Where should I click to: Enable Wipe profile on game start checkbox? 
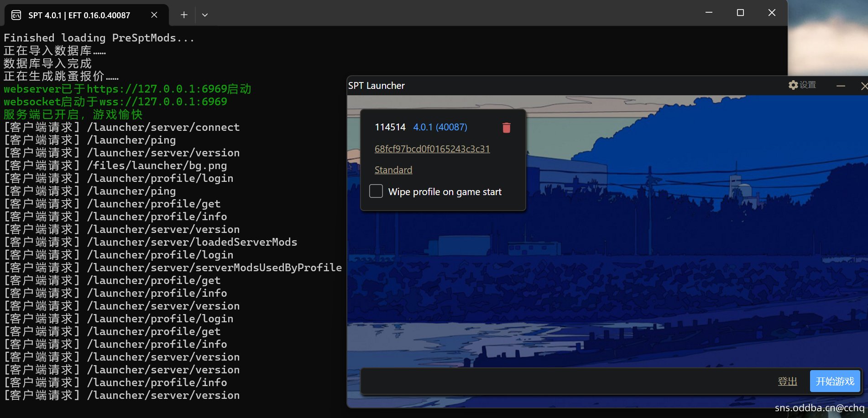click(x=376, y=191)
